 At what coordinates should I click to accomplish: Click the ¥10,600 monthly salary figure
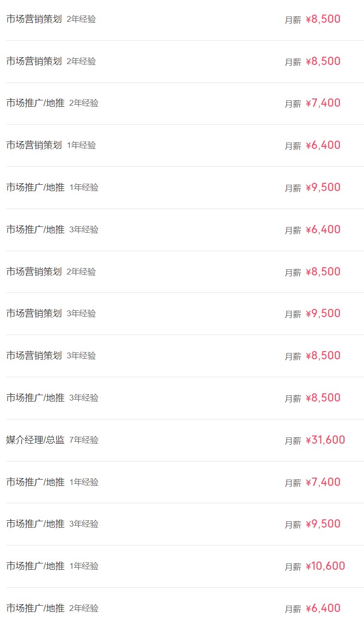coord(325,566)
